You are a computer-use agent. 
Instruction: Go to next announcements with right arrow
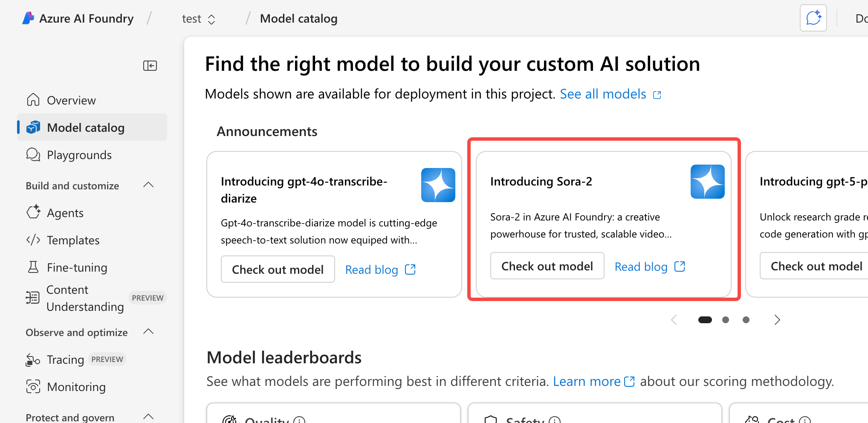777,320
